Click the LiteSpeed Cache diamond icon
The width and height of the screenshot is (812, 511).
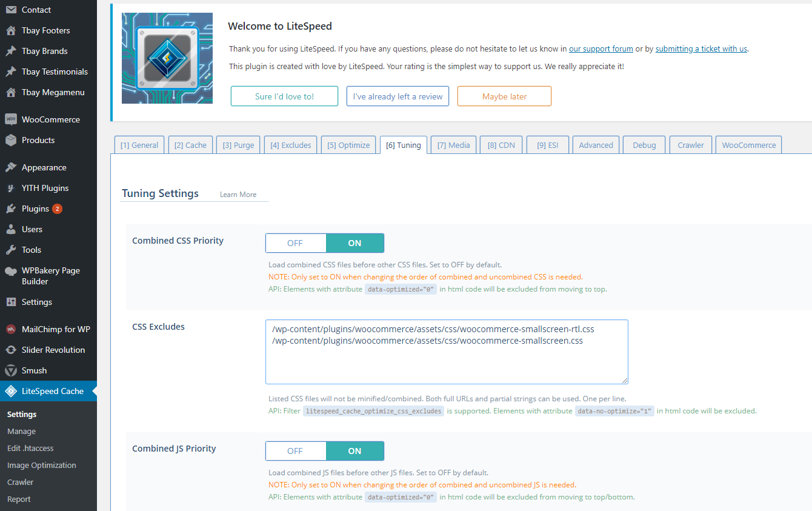[x=11, y=391]
